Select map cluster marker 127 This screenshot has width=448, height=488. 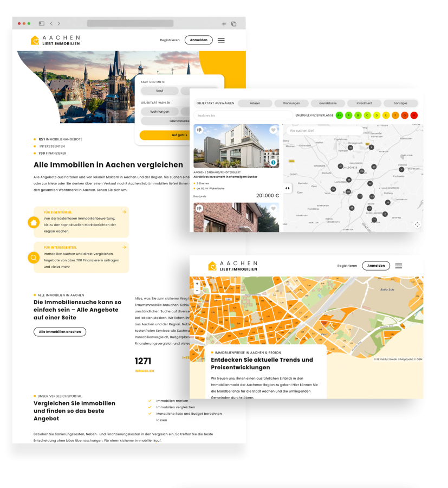coord(360,196)
